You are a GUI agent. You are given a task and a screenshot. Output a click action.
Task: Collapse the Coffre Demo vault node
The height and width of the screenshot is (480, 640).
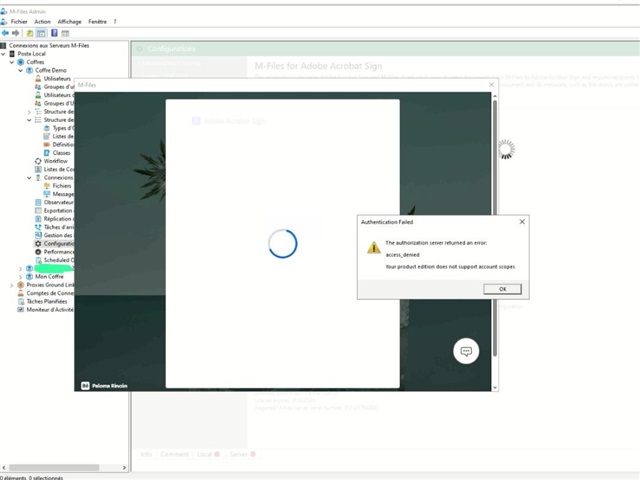pos(20,70)
